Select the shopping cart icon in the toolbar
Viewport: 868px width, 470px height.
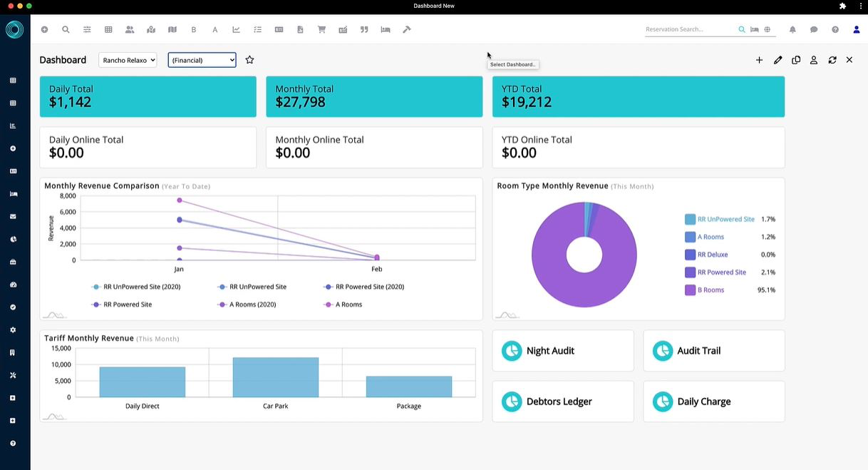[x=321, y=29]
